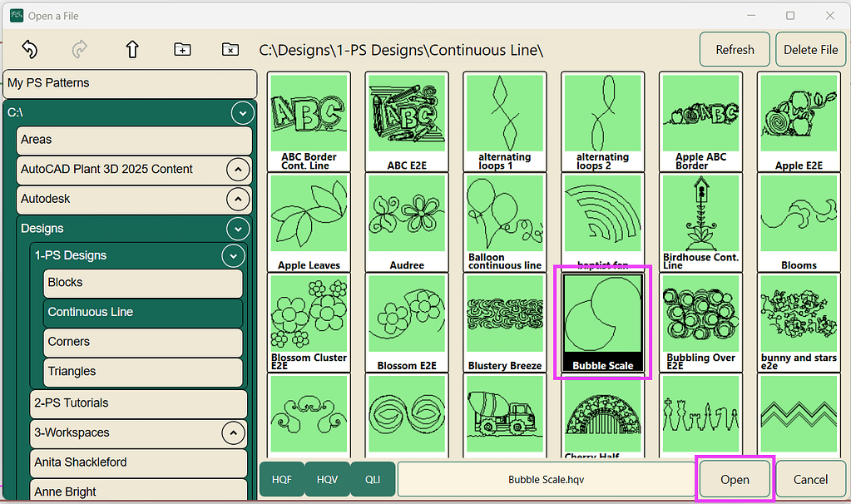Collapse the 1-PS Designs folder

(x=234, y=256)
